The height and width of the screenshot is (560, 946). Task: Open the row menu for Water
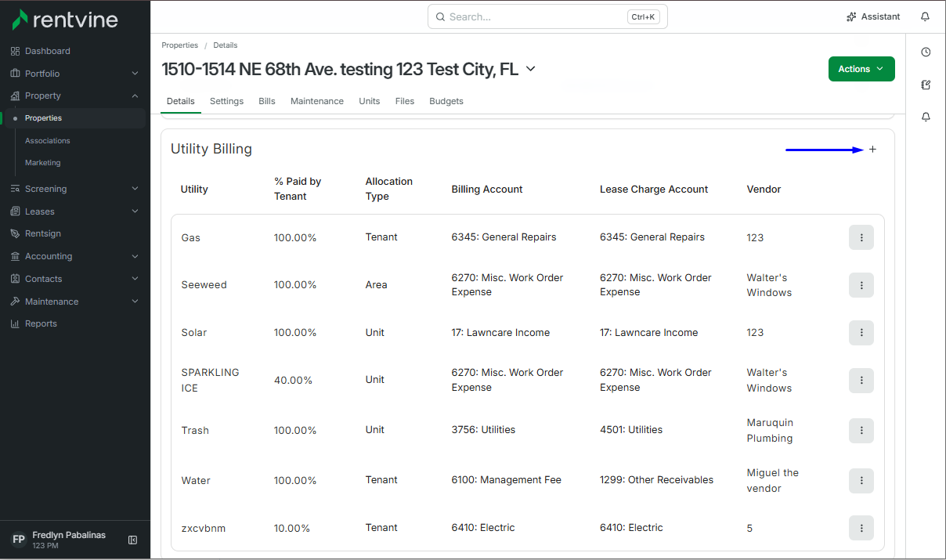coord(861,480)
